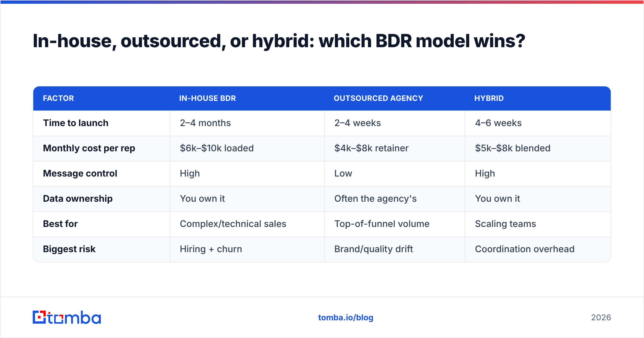
Task: Select the FACTOR column header
Action: click(58, 98)
